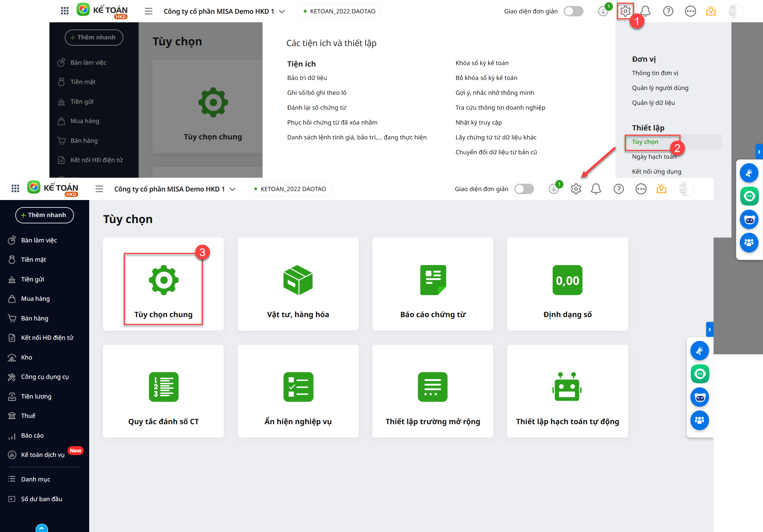The height and width of the screenshot is (532, 763).
Task: Click the Thêm nhanh button
Action: tap(45, 215)
